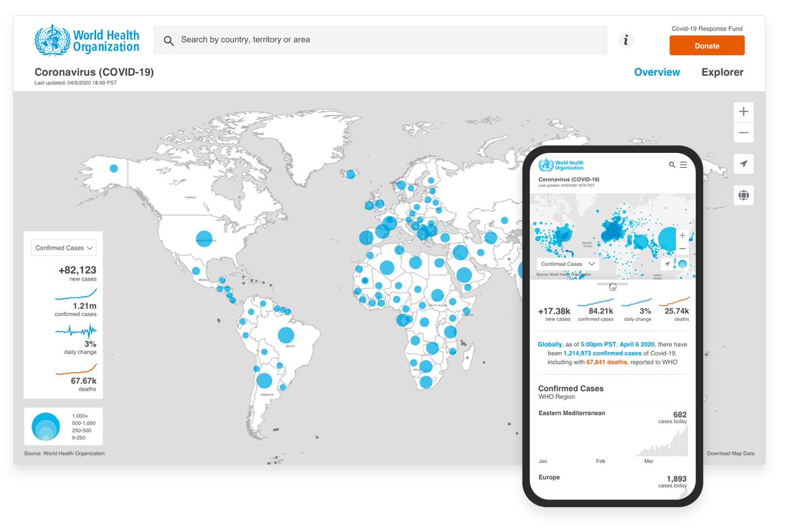The image size is (812, 530).
Task: Click the location arrow icon on the map
Action: click(x=743, y=163)
